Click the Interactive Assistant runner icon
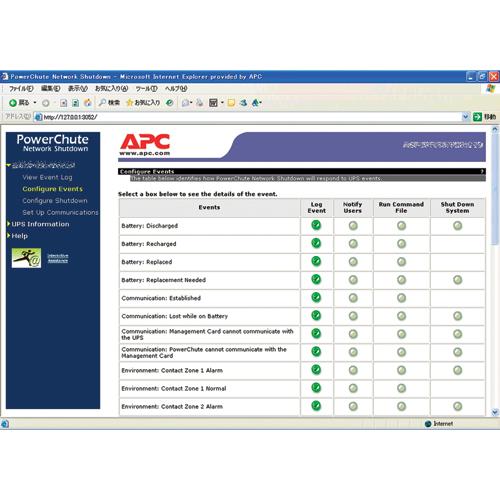 coord(26,258)
